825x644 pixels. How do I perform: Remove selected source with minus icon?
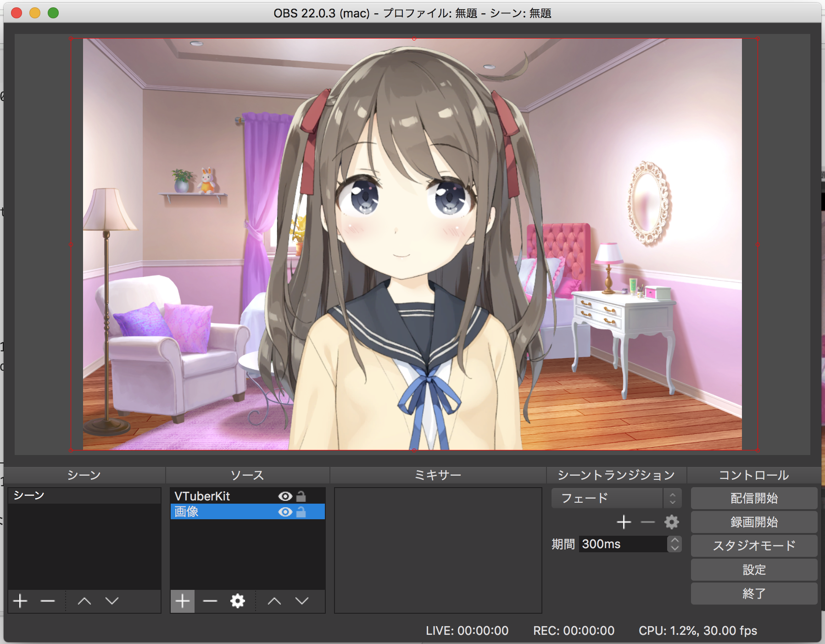pos(210,601)
